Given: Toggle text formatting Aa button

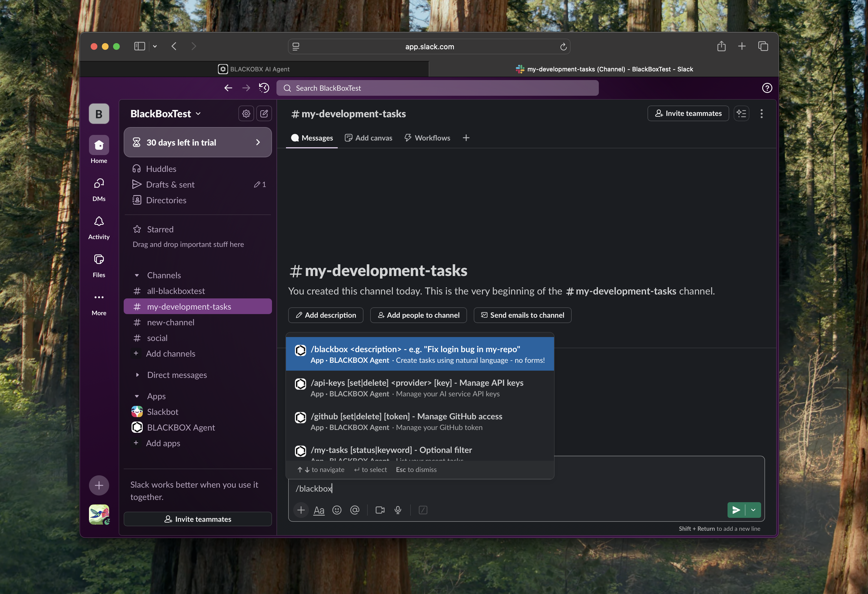Looking at the screenshot, I should coord(319,510).
